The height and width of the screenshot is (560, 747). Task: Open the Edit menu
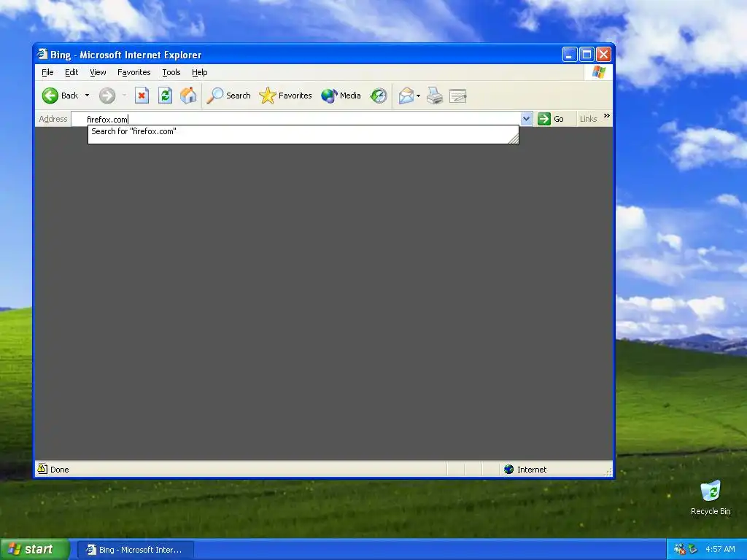click(71, 72)
